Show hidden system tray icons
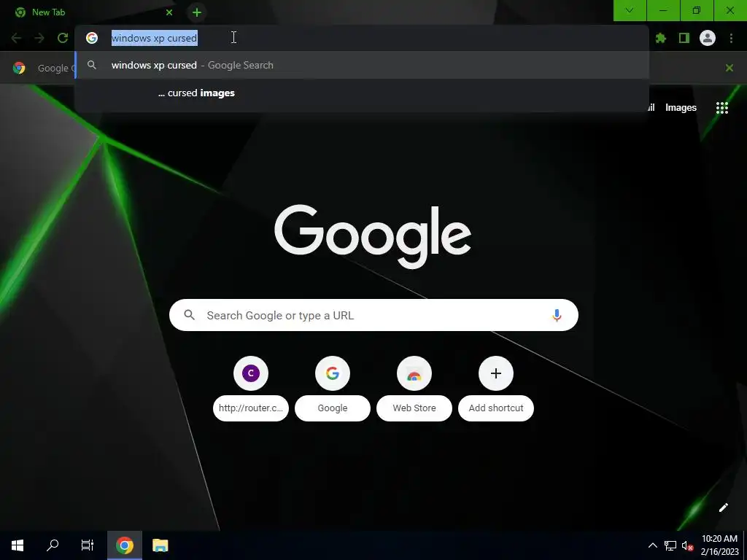747x560 pixels. point(653,545)
